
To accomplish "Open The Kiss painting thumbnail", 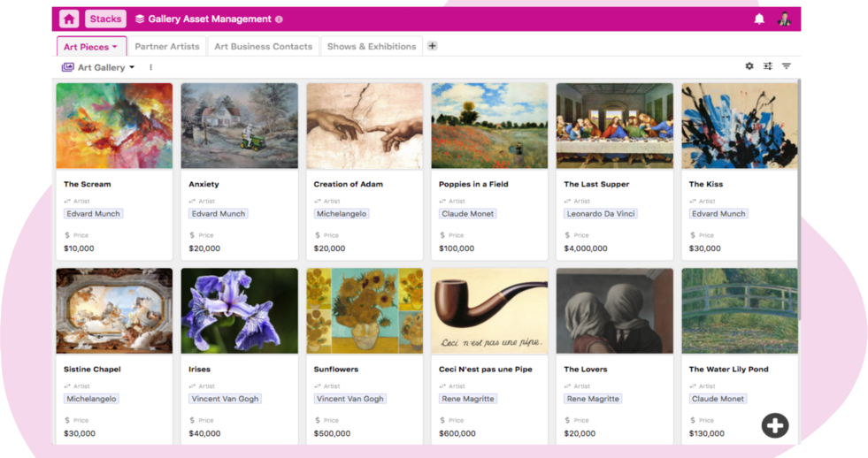I will click(x=740, y=126).
